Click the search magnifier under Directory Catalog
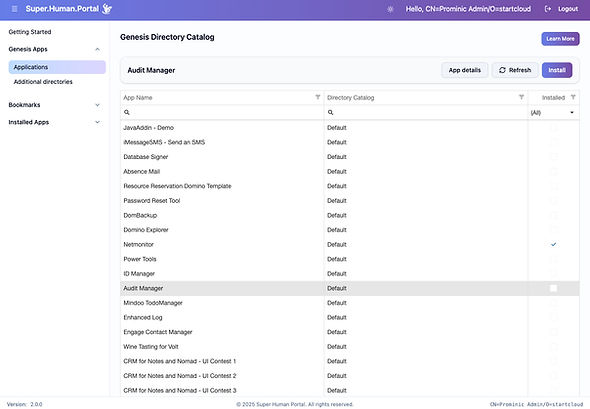590x409 pixels. pyautogui.click(x=330, y=112)
